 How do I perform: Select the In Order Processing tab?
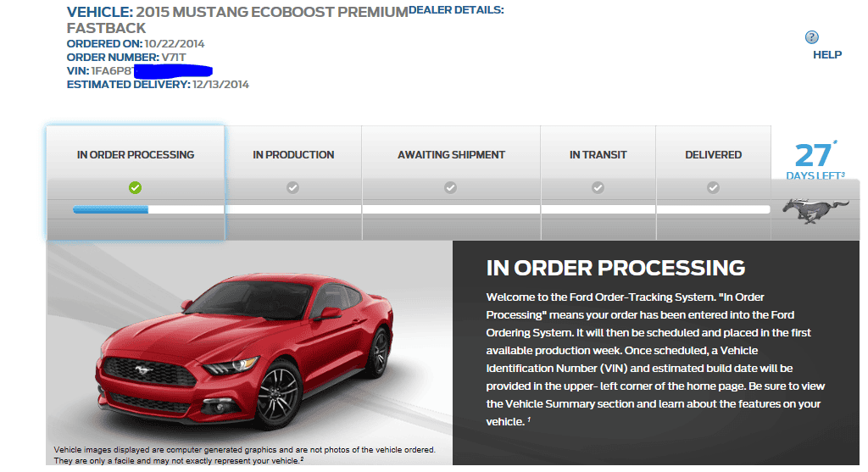136,182
